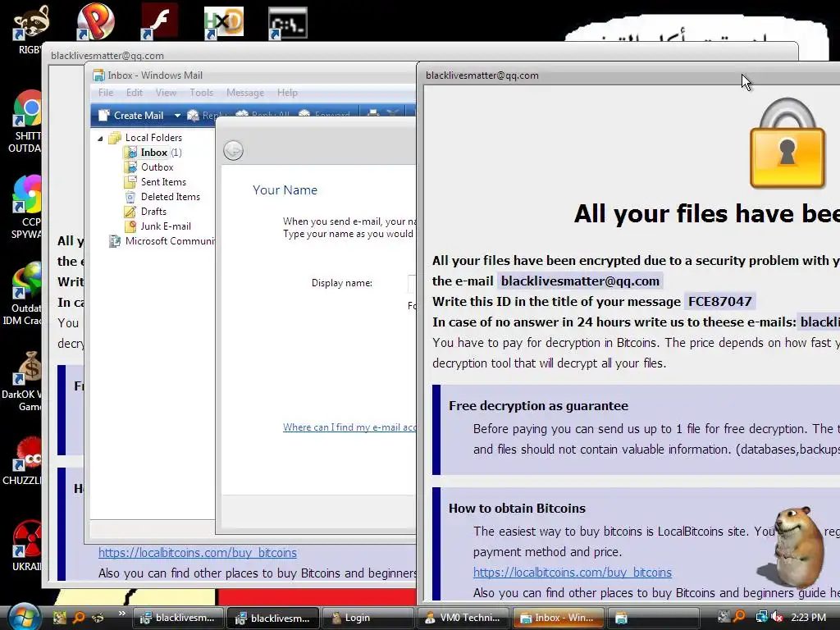Open the Help menu in Windows Mail

tap(287, 93)
